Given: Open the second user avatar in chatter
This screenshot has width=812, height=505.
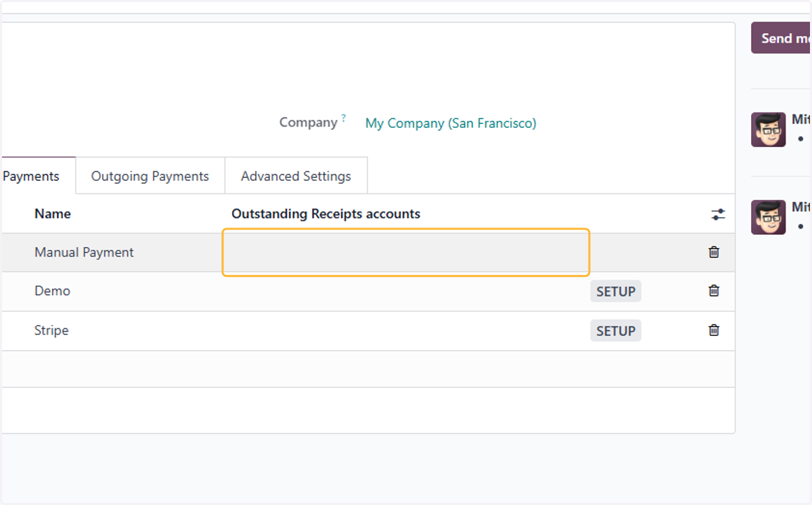Looking at the screenshot, I should coord(769,217).
